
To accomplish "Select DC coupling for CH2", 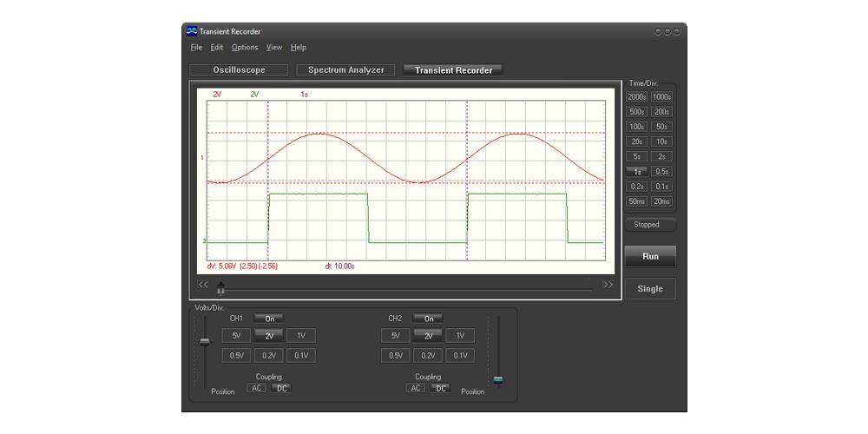I will [441, 388].
